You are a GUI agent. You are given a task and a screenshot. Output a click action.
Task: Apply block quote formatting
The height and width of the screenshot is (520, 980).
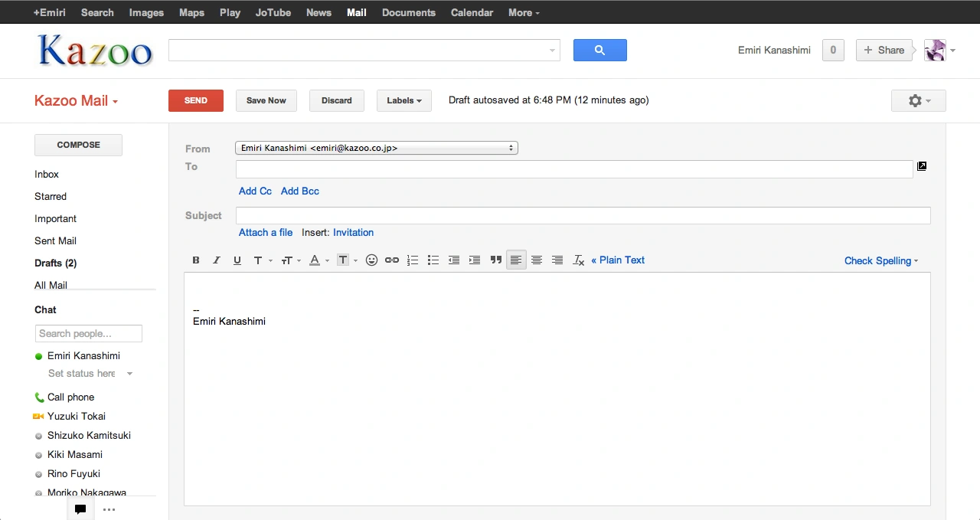point(496,260)
